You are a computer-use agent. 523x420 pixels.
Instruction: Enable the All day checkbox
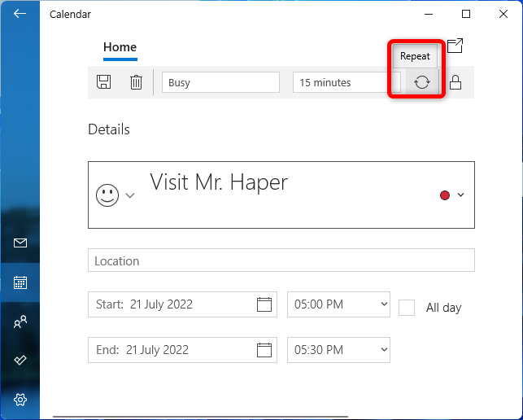(x=407, y=308)
